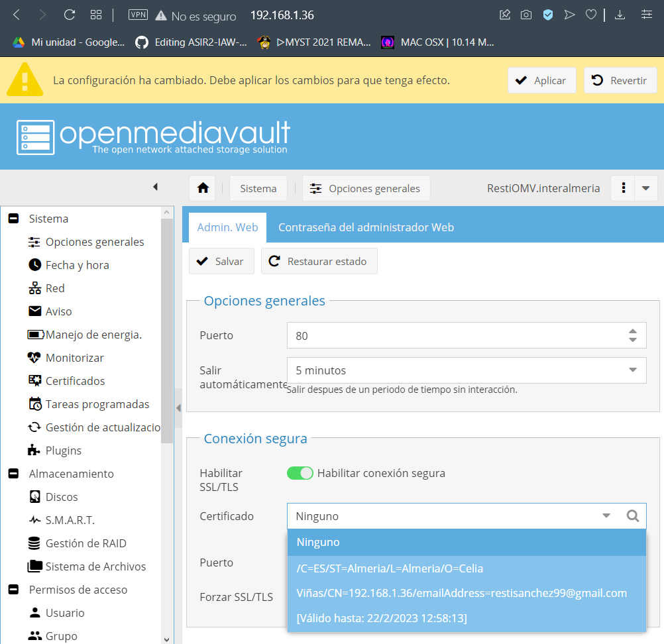
Task: Click the S.M.A.R.T. pulse icon
Action: click(34, 520)
